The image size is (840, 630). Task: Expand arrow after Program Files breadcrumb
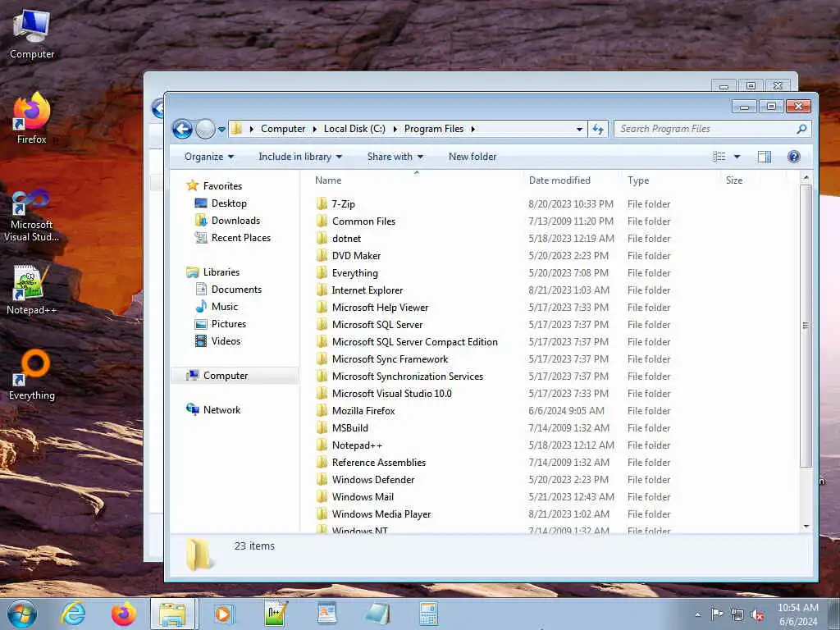coord(473,129)
